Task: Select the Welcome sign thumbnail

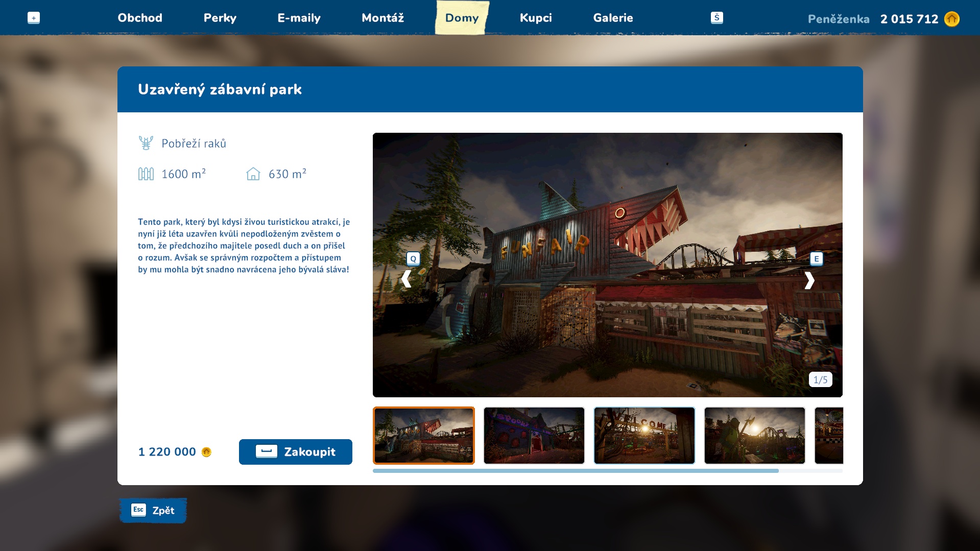Action: click(644, 436)
